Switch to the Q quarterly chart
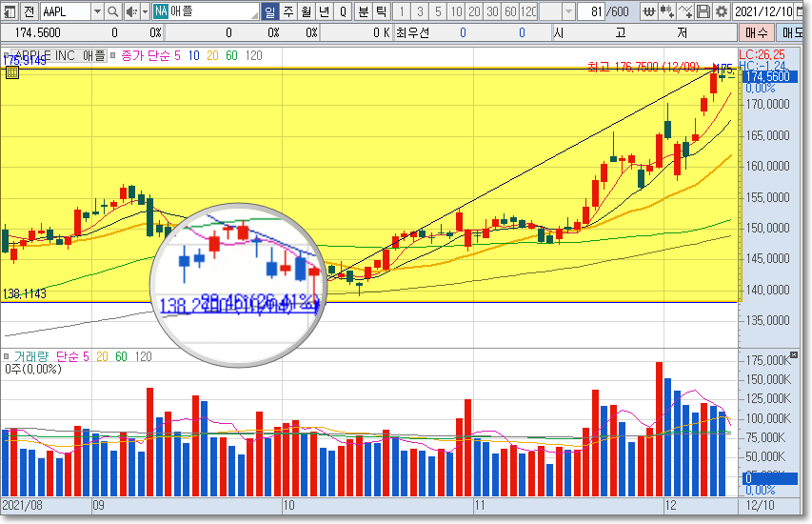This screenshot has width=812, height=524. pos(343,10)
